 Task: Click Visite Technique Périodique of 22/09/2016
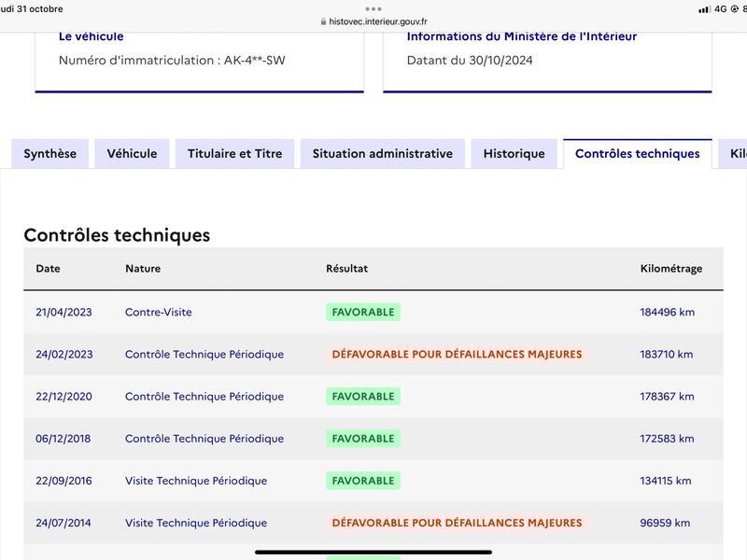196,481
